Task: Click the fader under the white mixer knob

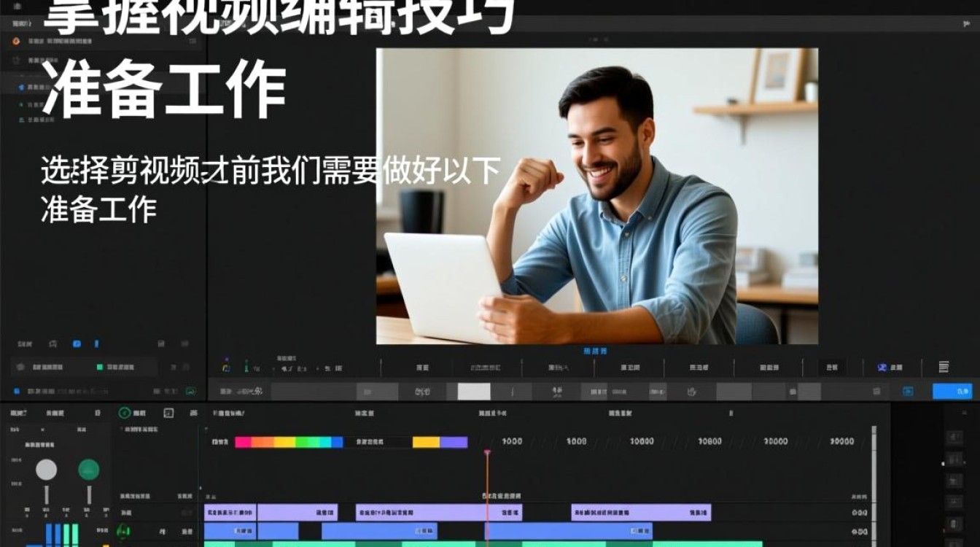Action: coord(46,494)
